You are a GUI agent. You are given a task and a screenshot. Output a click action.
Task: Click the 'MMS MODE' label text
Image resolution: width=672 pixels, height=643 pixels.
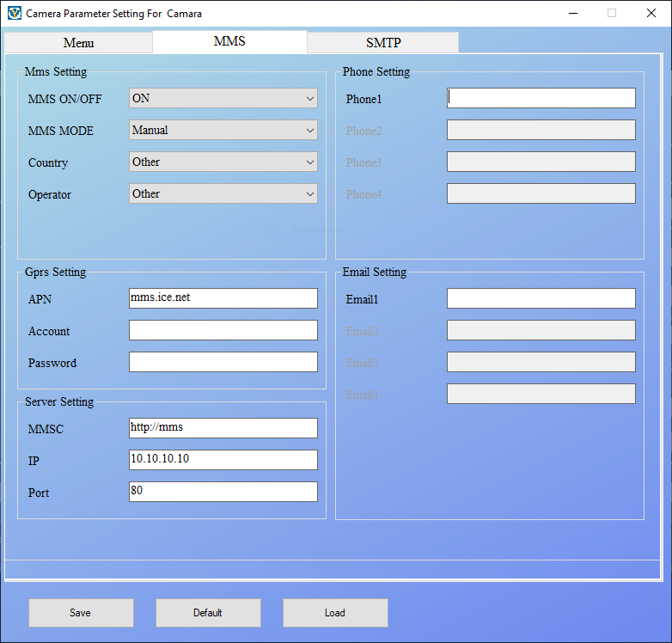[x=61, y=131]
